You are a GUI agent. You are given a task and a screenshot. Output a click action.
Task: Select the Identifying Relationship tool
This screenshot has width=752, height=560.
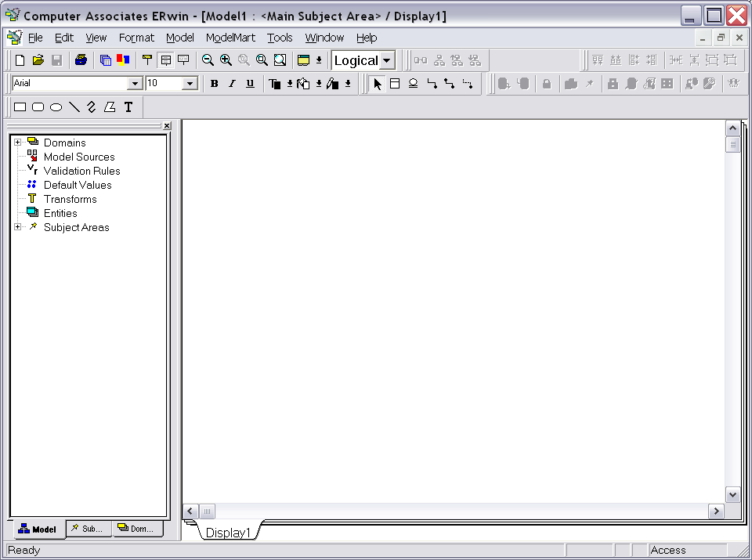click(x=432, y=84)
